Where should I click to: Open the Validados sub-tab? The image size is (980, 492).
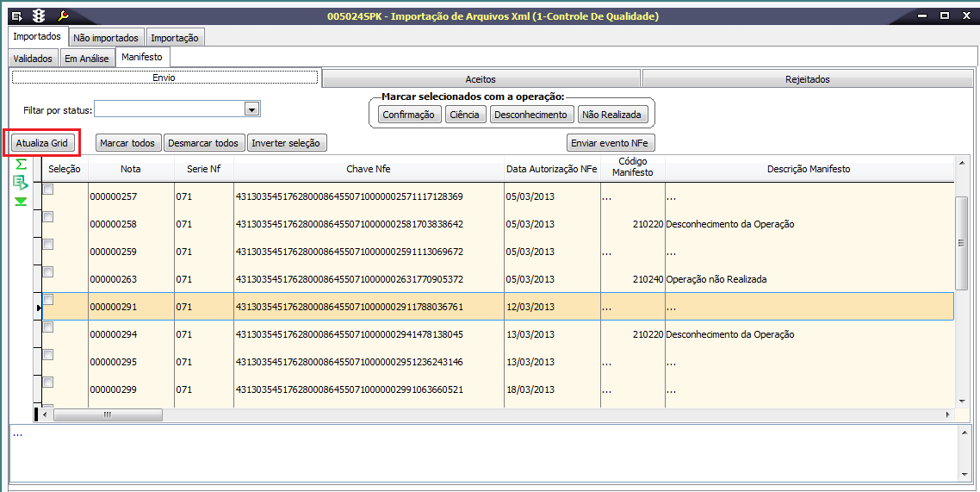click(x=33, y=59)
